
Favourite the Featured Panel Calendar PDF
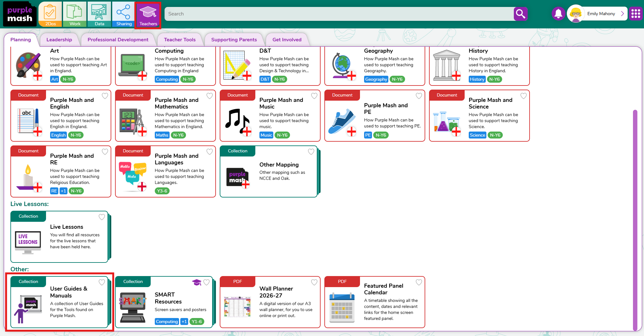419,282
